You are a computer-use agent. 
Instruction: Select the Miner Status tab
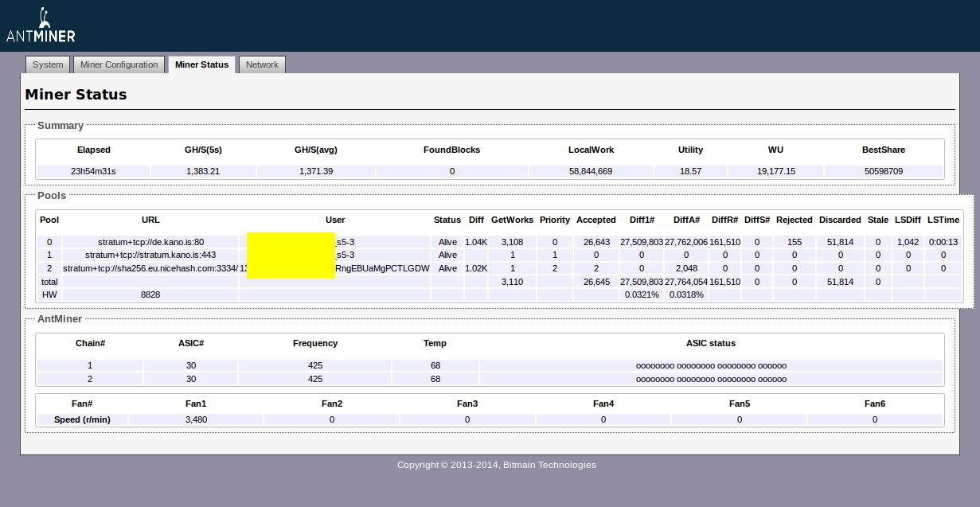201,64
